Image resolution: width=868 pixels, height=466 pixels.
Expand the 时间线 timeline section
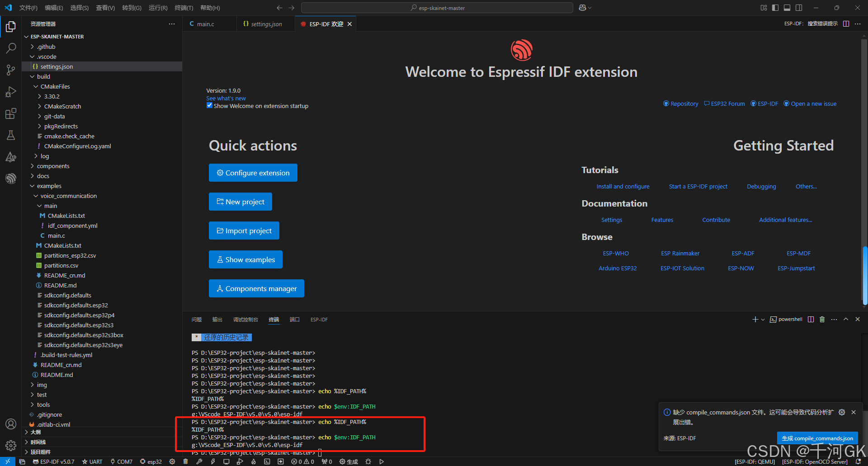(x=102, y=442)
